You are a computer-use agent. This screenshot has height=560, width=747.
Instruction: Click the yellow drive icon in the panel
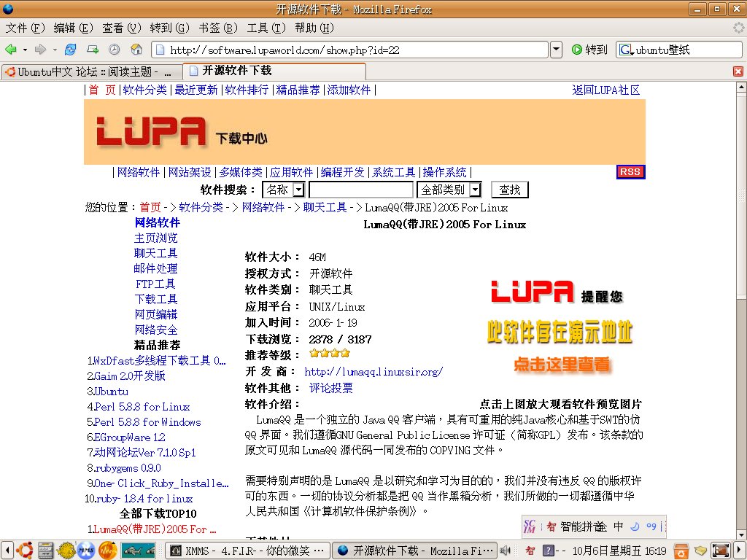pos(700,551)
